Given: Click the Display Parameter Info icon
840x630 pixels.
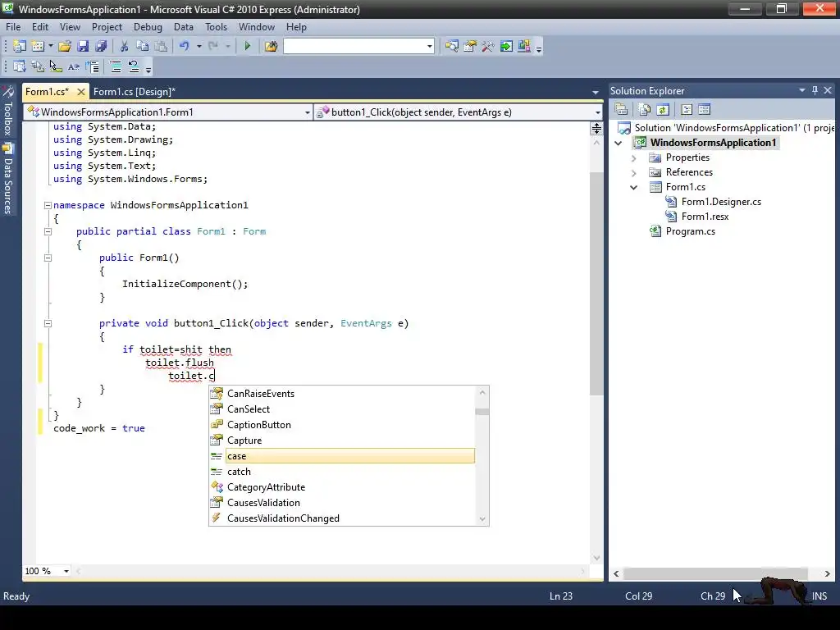Looking at the screenshot, I should tap(38, 66).
